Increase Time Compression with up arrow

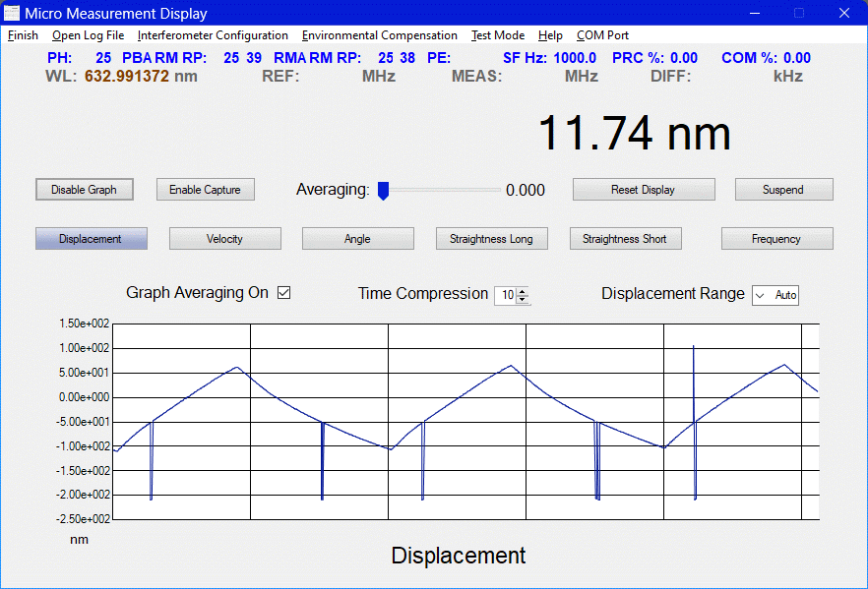coord(523,290)
